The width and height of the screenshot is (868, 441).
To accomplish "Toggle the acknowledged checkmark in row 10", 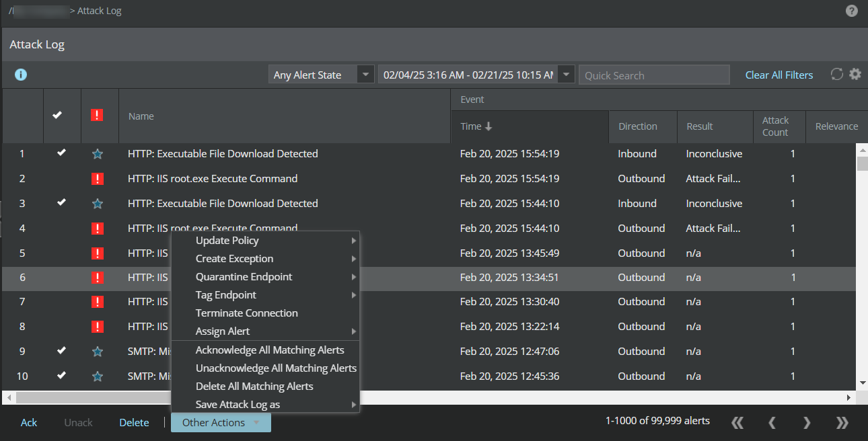I will pyautogui.click(x=61, y=375).
